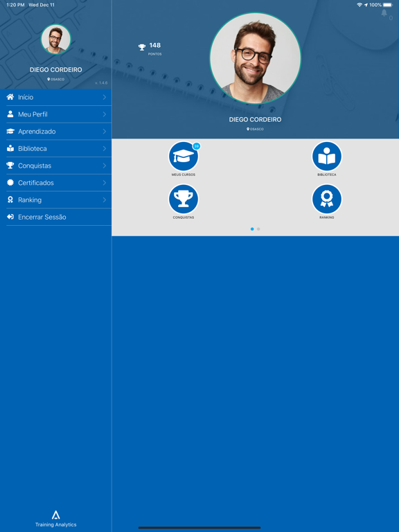Tap the 100% battery percentage

(x=375, y=5)
